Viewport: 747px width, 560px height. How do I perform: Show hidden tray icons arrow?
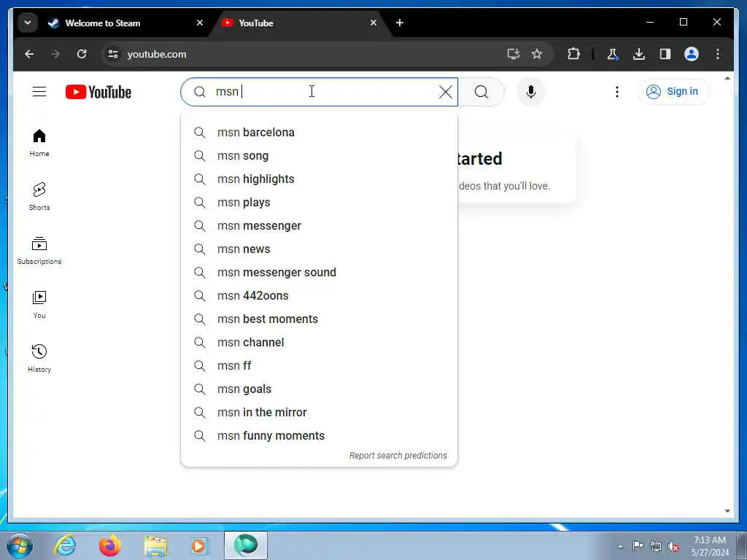pos(620,546)
